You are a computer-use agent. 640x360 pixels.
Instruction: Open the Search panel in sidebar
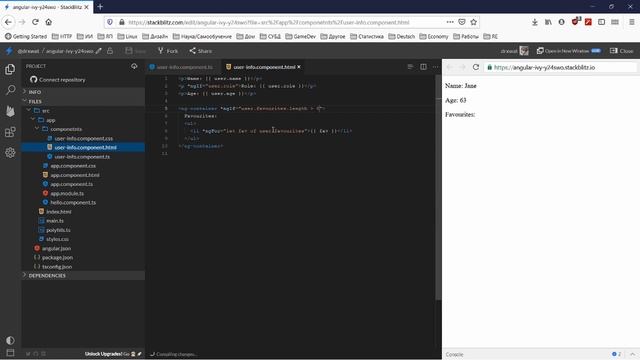[x=10, y=90]
